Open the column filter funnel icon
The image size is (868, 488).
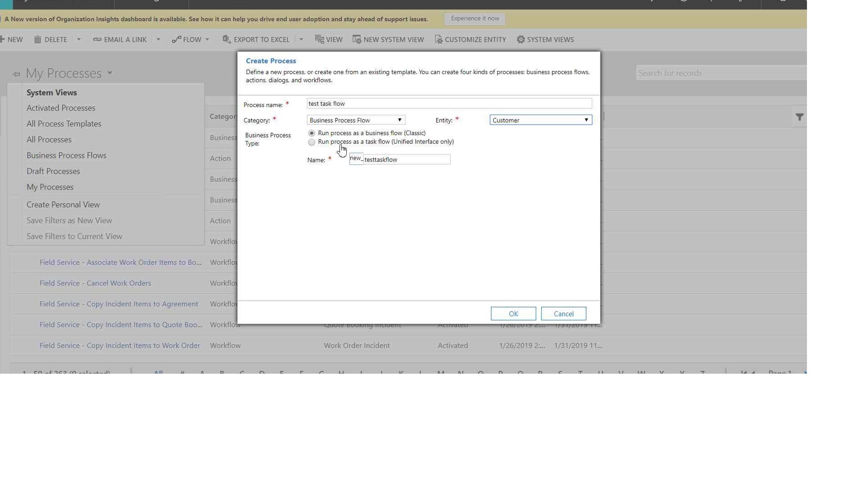coord(799,117)
